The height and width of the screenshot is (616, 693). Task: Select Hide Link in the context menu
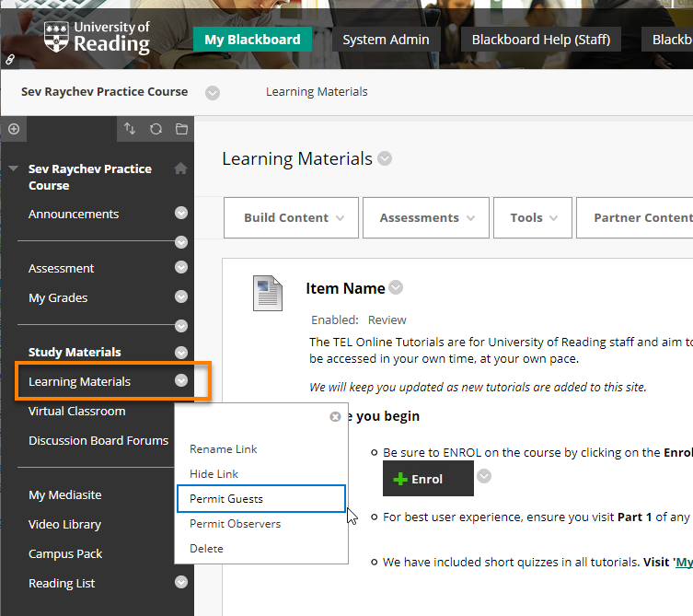click(214, 474)
